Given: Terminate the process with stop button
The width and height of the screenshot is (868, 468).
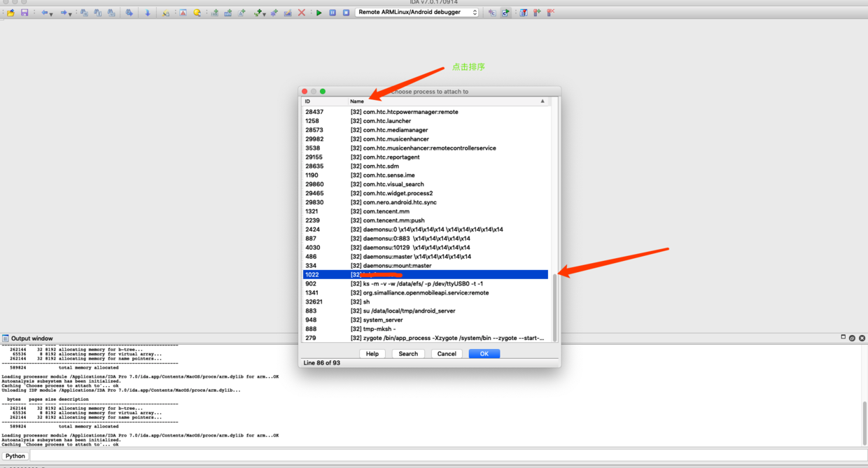Looking at the screenshot, I should (346, 13).
